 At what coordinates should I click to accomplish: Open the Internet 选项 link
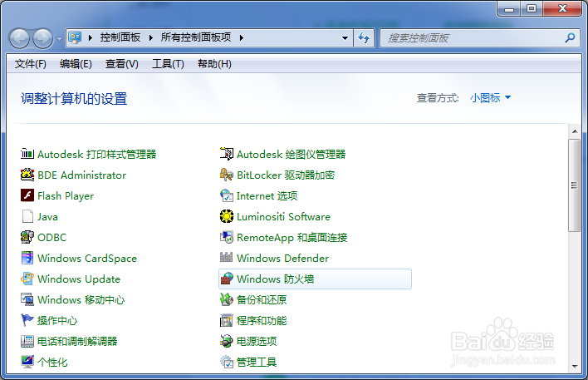267,195
